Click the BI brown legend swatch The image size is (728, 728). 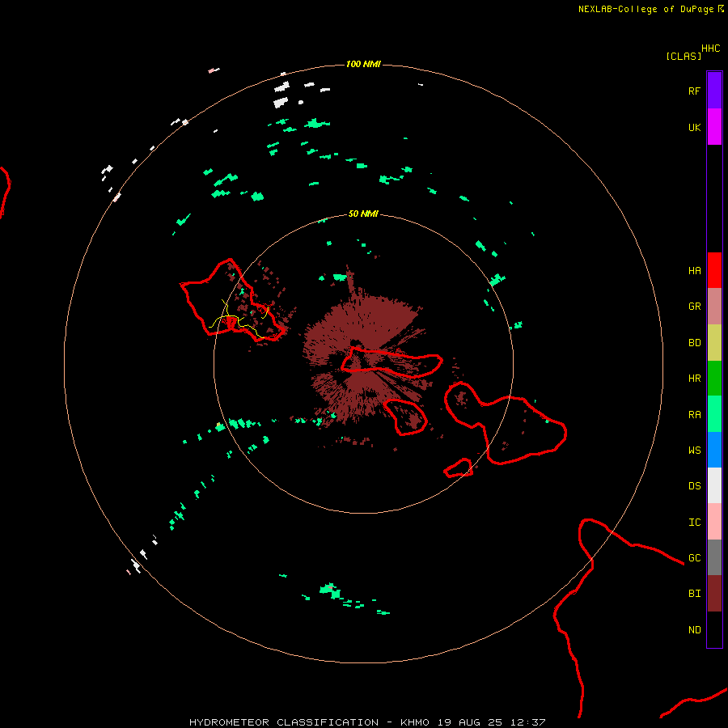(x=714, y=594)
